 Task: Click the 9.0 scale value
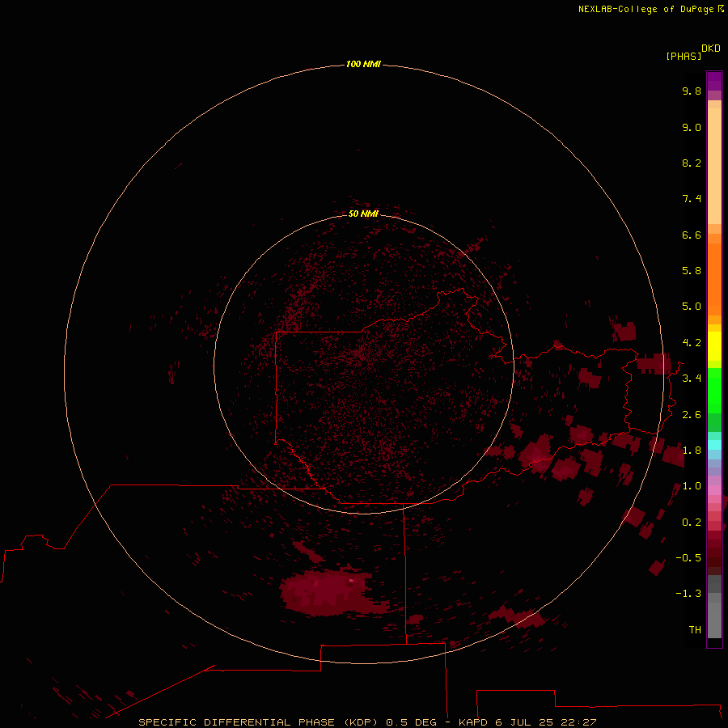(x=692, y=127)
